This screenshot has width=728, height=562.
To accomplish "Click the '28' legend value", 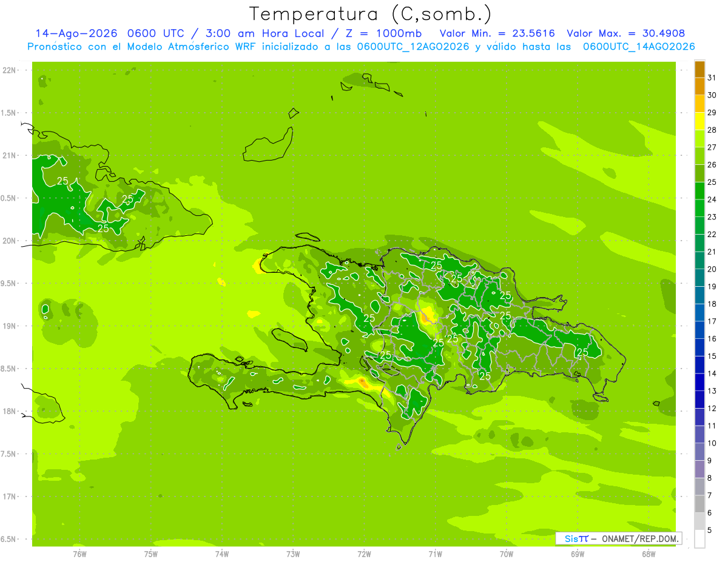I will (712, 130).
